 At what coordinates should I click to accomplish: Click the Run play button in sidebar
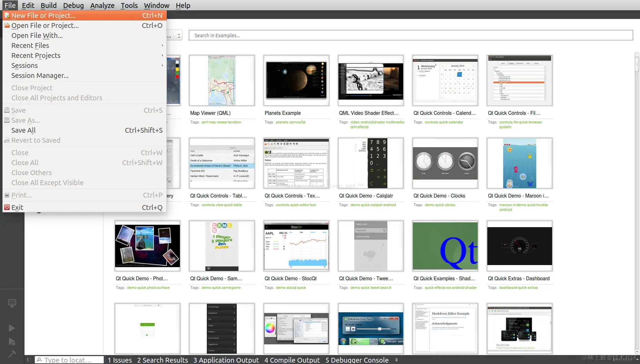[x=12, y=328]
